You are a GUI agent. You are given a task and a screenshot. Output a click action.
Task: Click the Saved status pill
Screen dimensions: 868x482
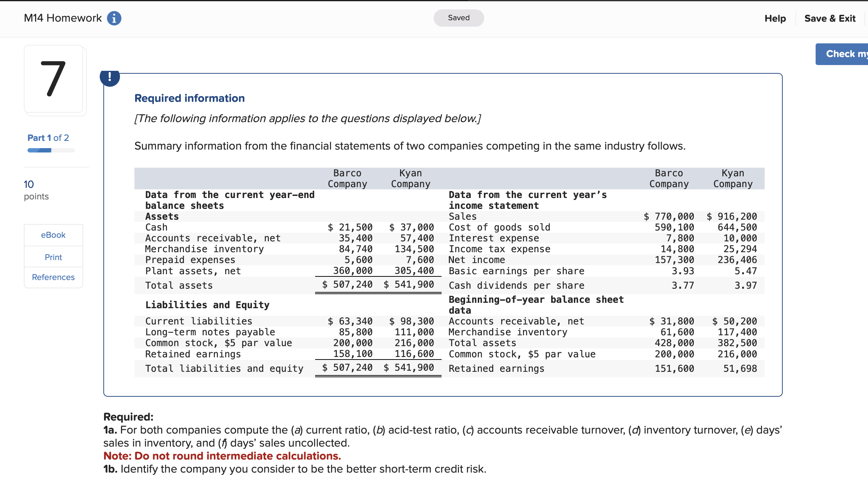(x=459, y=18)
